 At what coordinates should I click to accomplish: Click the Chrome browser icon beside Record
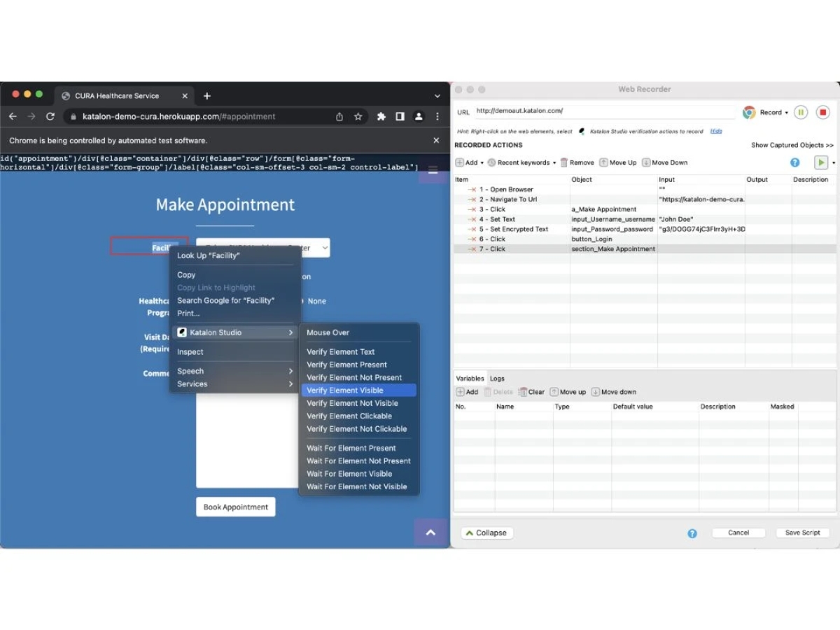pyautogui.click(x=749, y=112)
